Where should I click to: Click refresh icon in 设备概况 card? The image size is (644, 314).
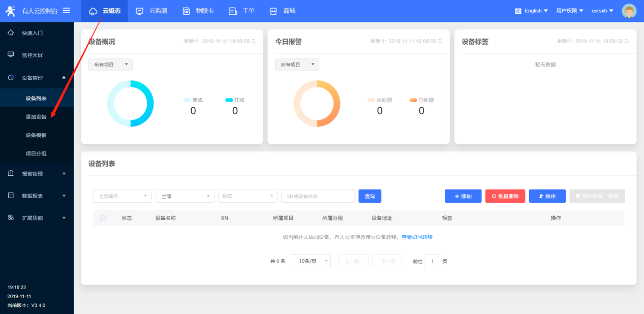pos(253,41)
